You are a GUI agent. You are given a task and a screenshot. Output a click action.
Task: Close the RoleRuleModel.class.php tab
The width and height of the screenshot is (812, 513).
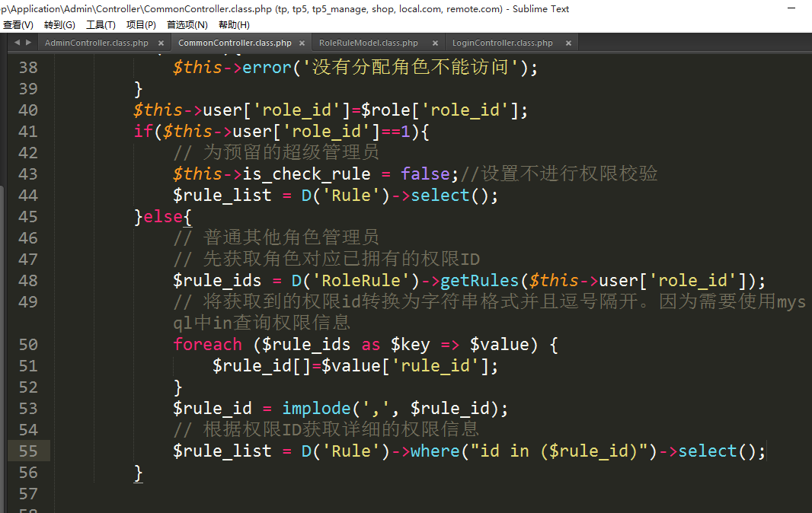tap(435, 43)
